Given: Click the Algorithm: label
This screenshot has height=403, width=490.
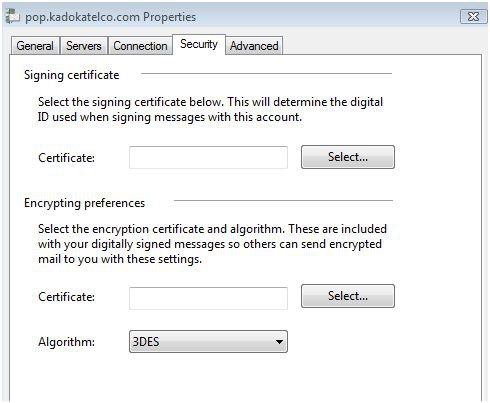Looking at the screenshot, I should pyautogui.click(x=66, y=342).
